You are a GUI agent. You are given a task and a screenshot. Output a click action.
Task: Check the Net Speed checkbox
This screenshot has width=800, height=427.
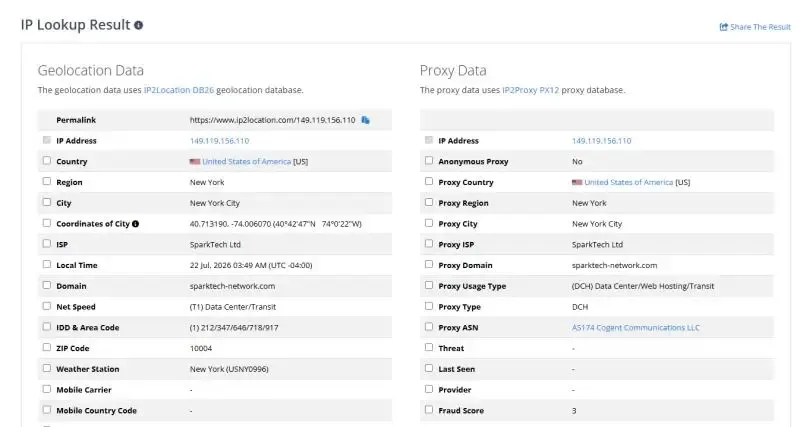point(47,306)
